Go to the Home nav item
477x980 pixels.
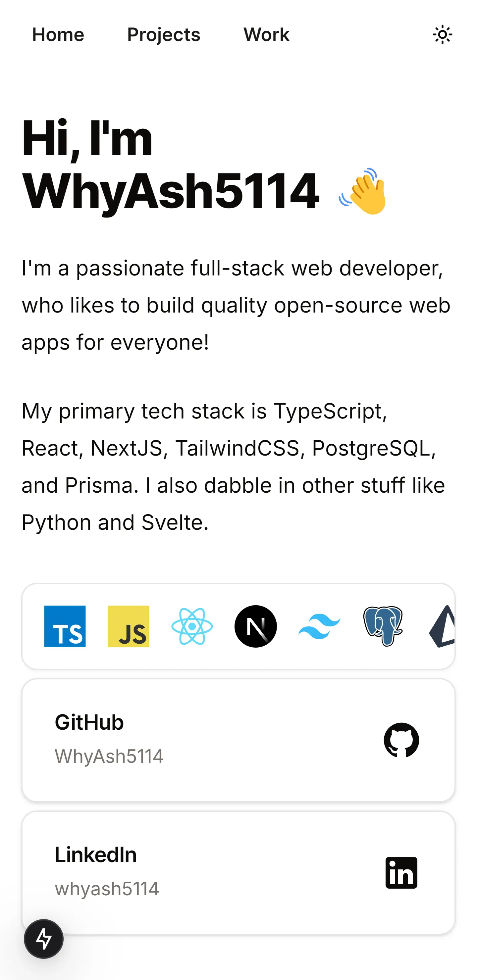point(58,35)
